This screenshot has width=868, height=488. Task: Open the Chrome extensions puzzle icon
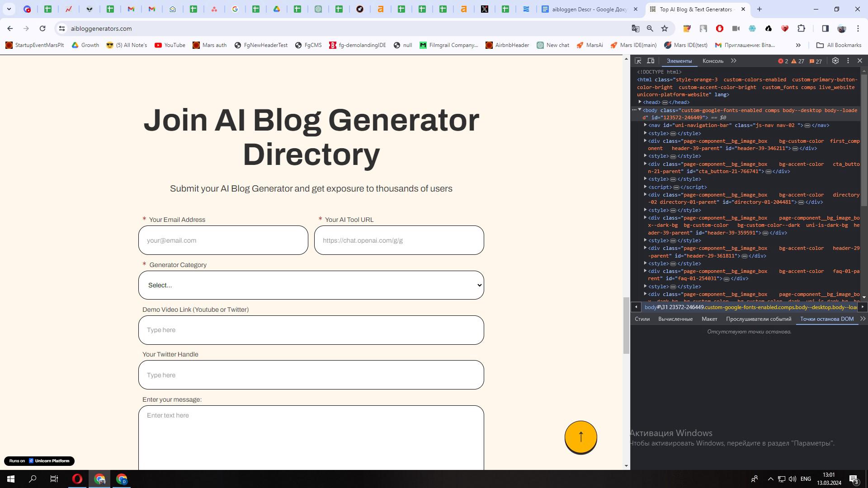pos(801,28)
